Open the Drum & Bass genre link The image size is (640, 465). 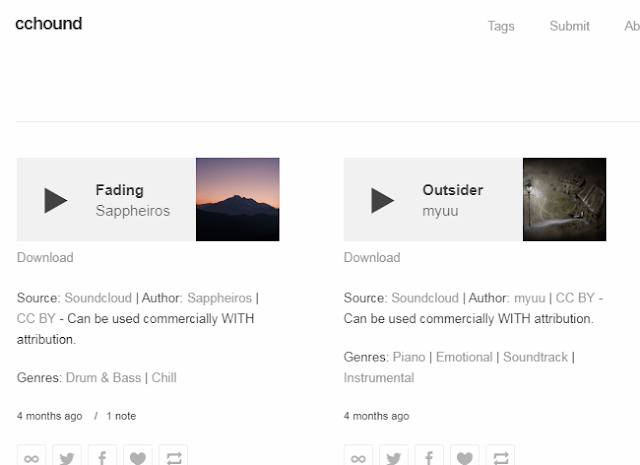[x=103, y=378]
